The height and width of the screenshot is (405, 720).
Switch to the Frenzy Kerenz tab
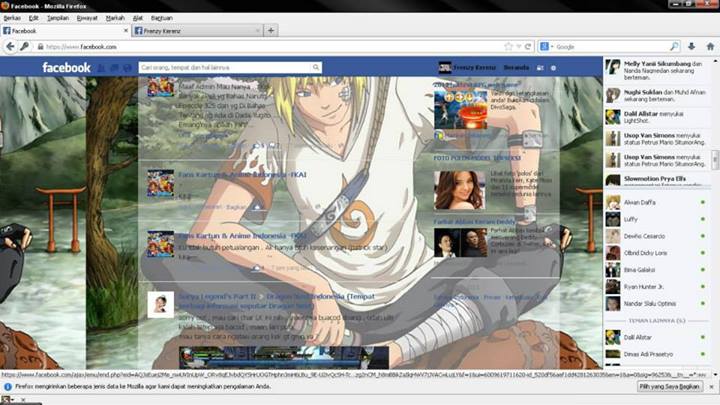(197, 31)
